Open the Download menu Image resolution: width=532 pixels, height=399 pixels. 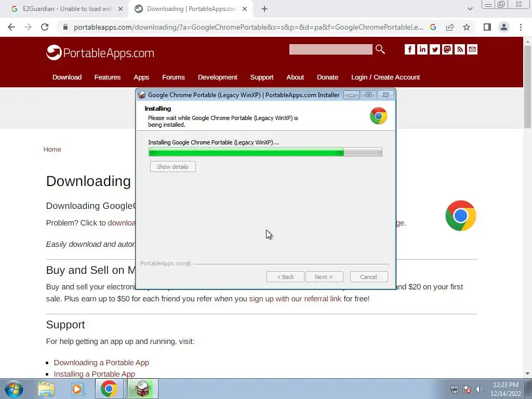click(67, 77)
